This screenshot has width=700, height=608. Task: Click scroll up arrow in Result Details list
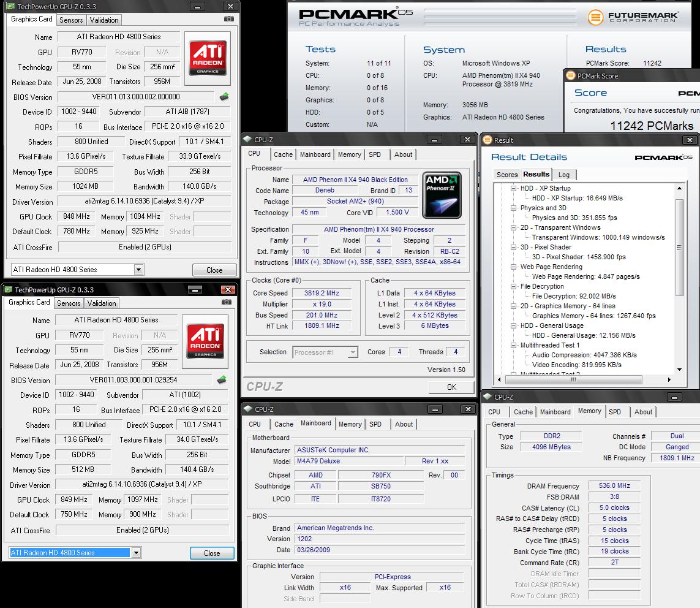[679, 188]
